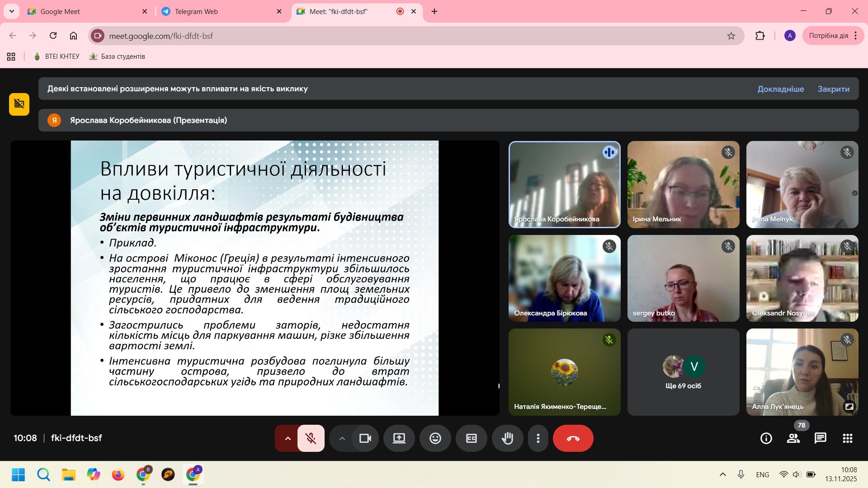Open the activities grid icon
This screenshot has height=488, width=868.
click(x=847, y=438)
